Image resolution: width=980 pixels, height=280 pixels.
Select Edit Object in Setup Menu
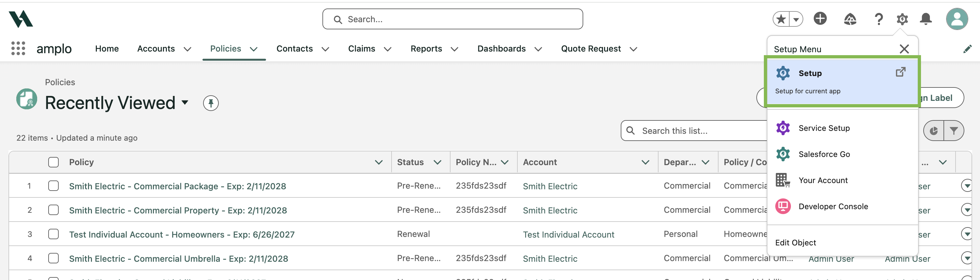pos(795,243)
